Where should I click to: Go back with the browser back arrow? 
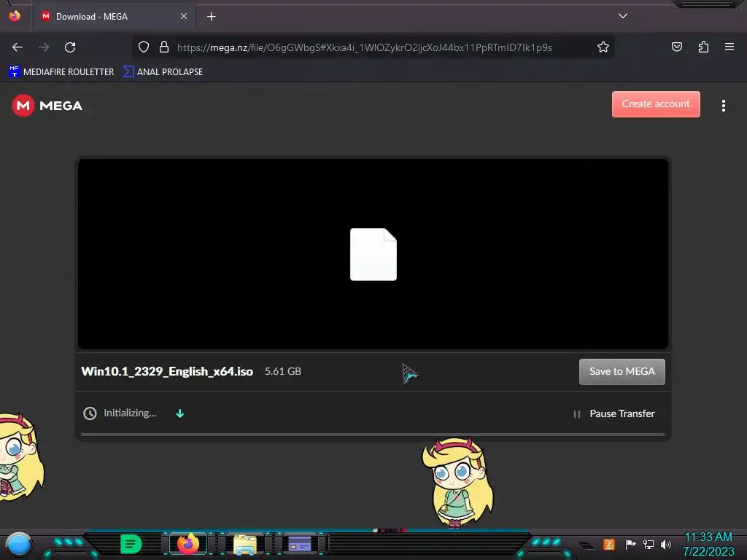tap(18, 47)
